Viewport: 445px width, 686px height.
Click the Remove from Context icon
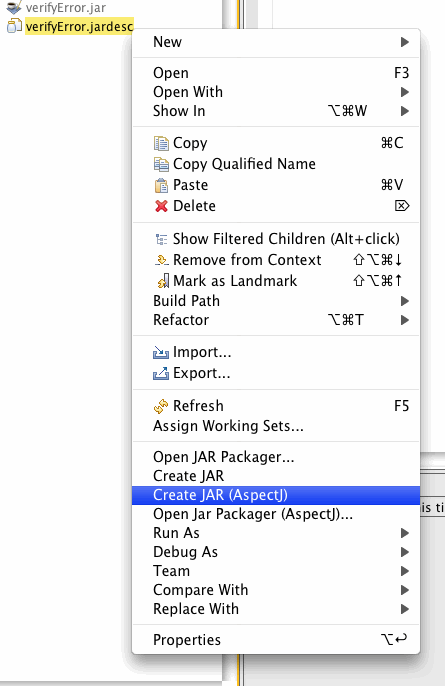(x=161, y=260)
